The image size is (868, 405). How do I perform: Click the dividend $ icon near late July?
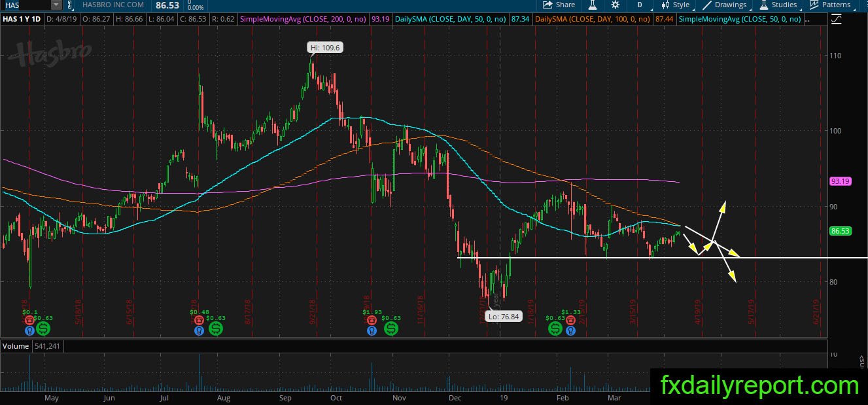point(217,328)
